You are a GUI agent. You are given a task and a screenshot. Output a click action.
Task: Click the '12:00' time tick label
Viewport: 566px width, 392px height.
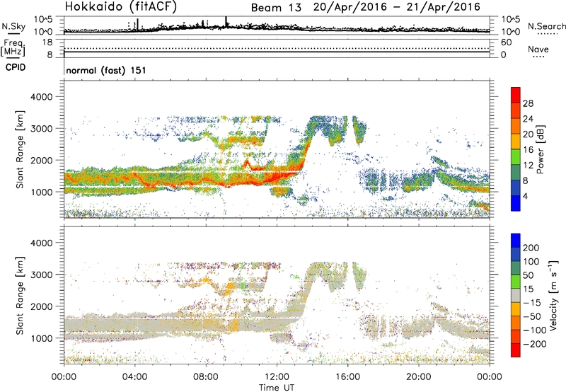(277, 377)
